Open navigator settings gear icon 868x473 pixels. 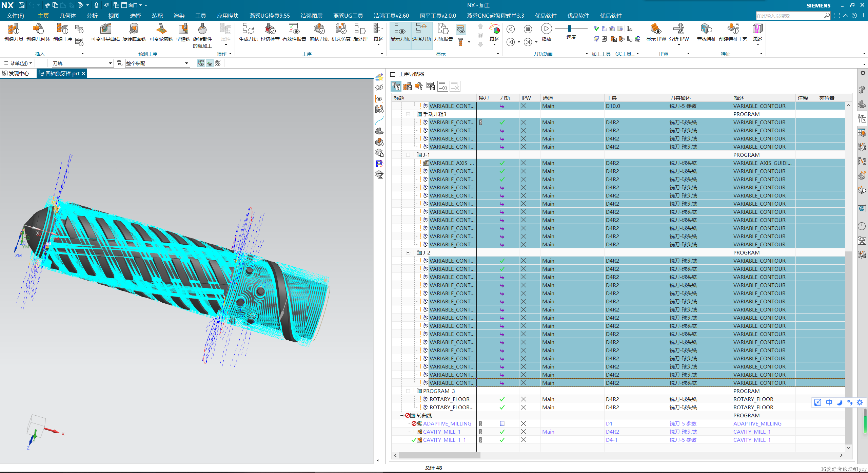[863, 73]
